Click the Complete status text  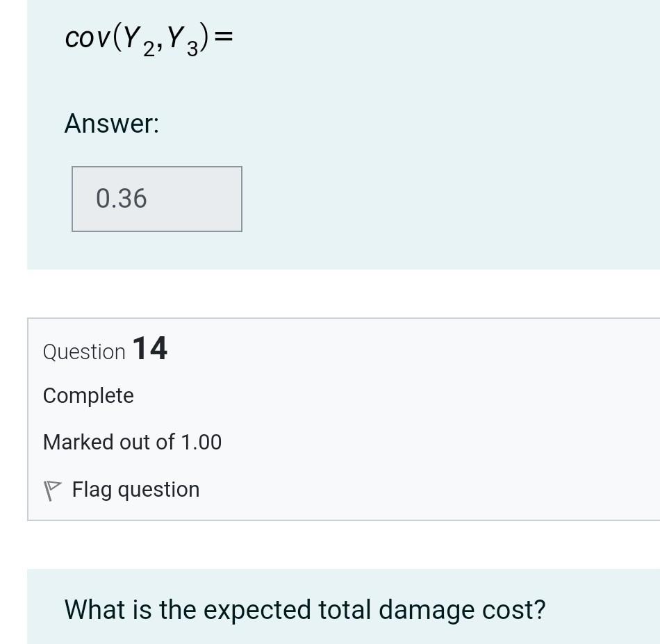pos(88,395)
